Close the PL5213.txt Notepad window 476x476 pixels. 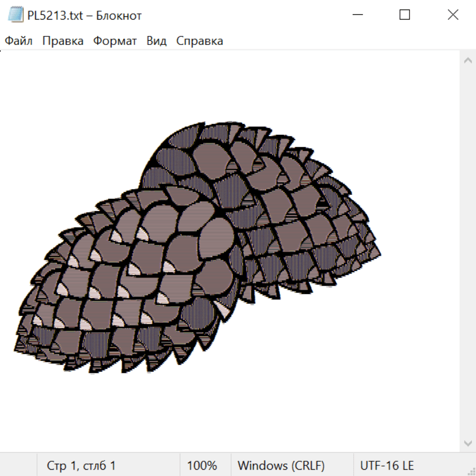pyautogui.click(x=453, y=15)
